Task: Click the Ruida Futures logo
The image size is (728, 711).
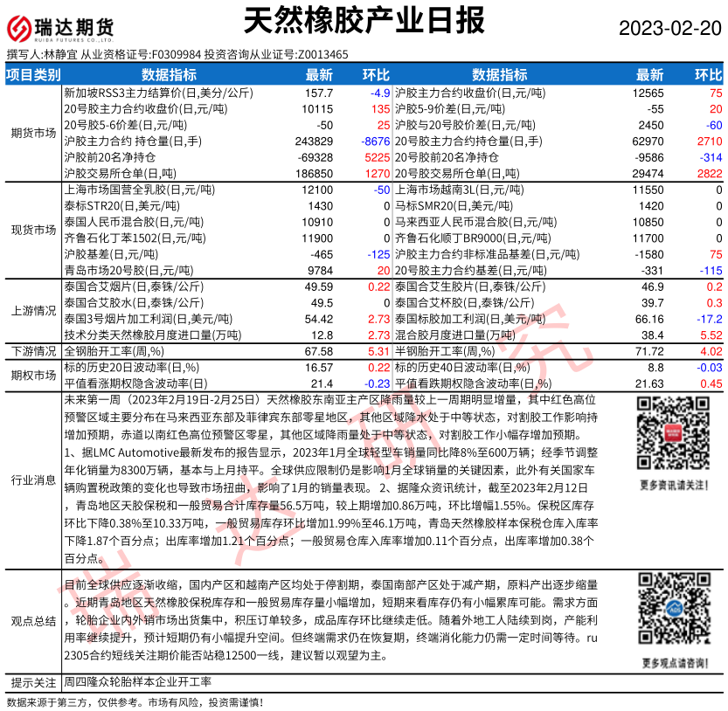Action: 61,28
